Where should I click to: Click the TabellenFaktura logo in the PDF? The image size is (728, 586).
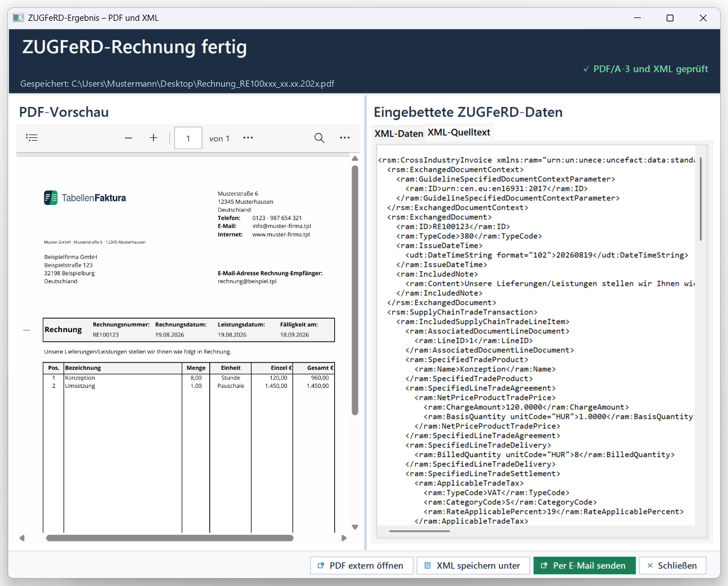click(85, 198)
